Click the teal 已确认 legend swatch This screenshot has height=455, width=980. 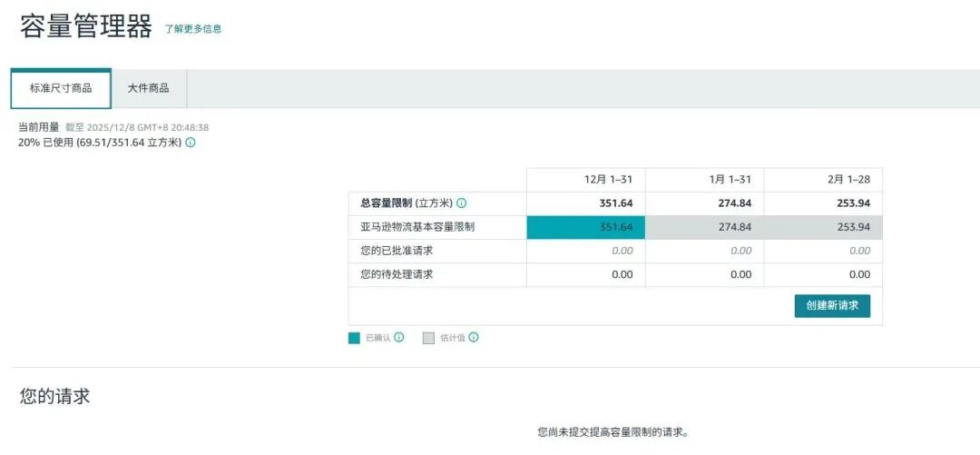[354, 338]
